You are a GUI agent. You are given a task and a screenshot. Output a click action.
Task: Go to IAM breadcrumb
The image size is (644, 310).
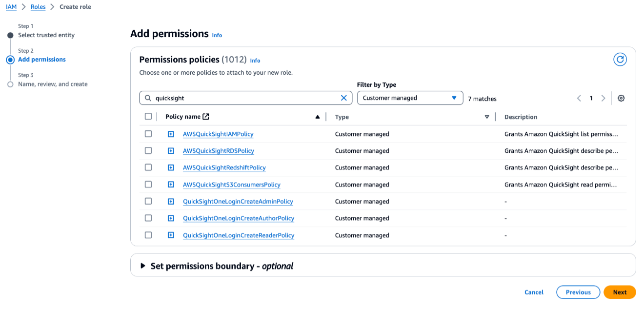coord(11,7)
